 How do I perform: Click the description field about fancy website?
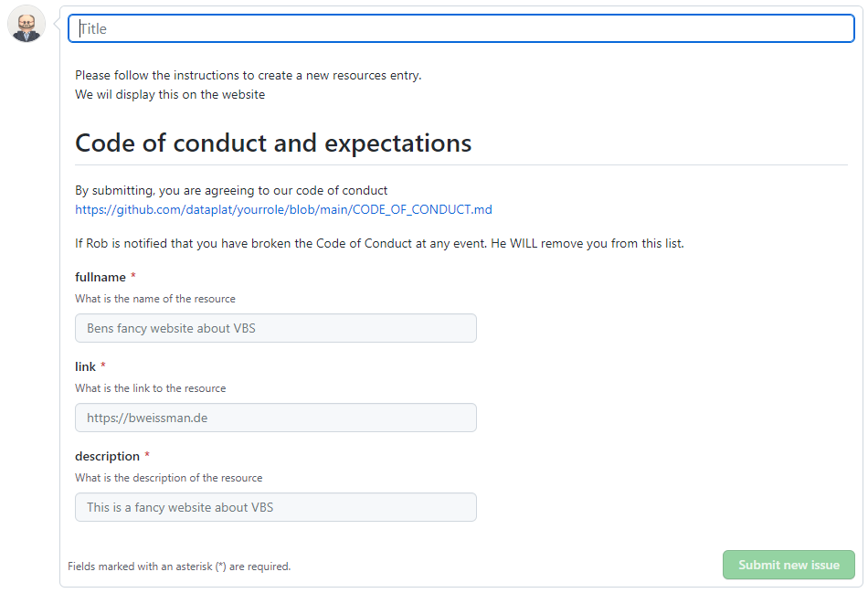click(276, 507)
